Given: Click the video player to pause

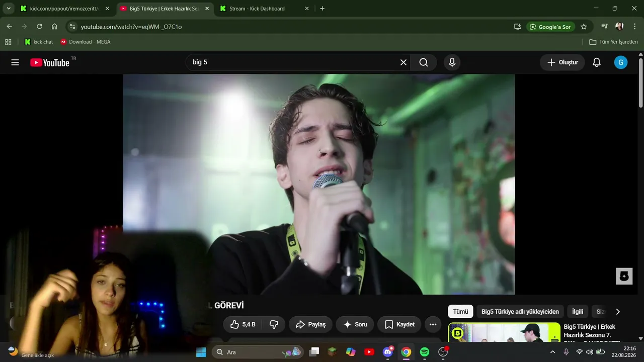Looking at the screenshot, I should [318, 184].
